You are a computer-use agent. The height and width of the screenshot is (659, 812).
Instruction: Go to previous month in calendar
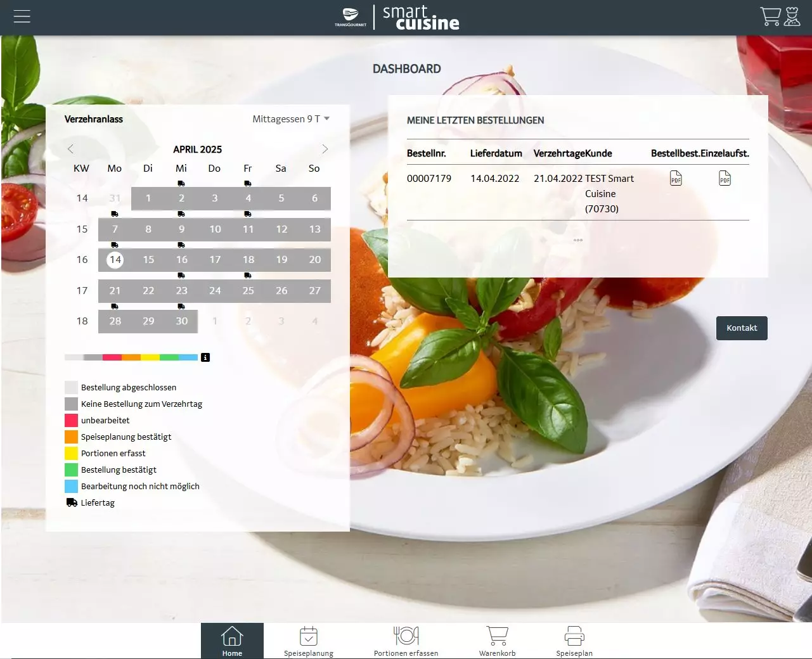tap(70, 149)
